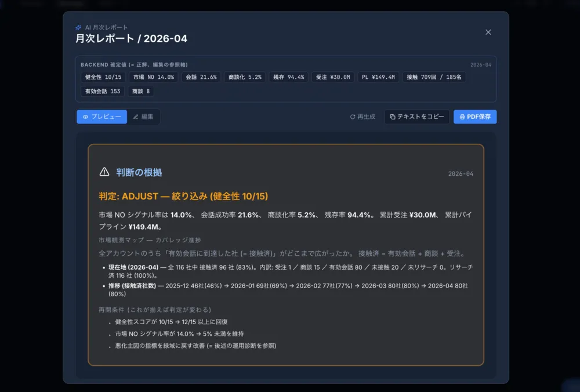
Task: Switch to the 編集 tab
Action: coord(143,117)
